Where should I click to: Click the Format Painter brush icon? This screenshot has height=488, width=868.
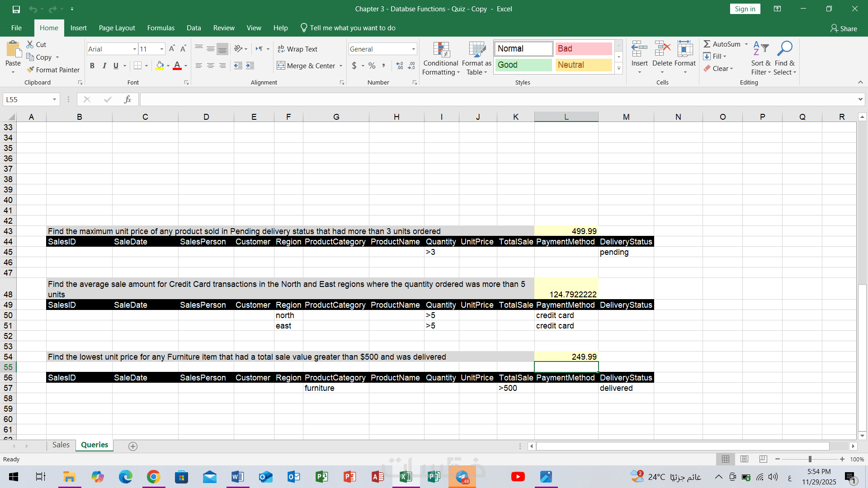[x=30, y=70]
